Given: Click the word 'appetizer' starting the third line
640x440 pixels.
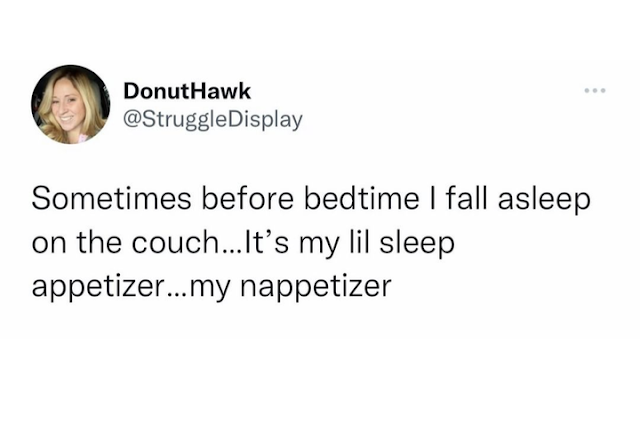Looking at the screenshot, I should [98, 287].
